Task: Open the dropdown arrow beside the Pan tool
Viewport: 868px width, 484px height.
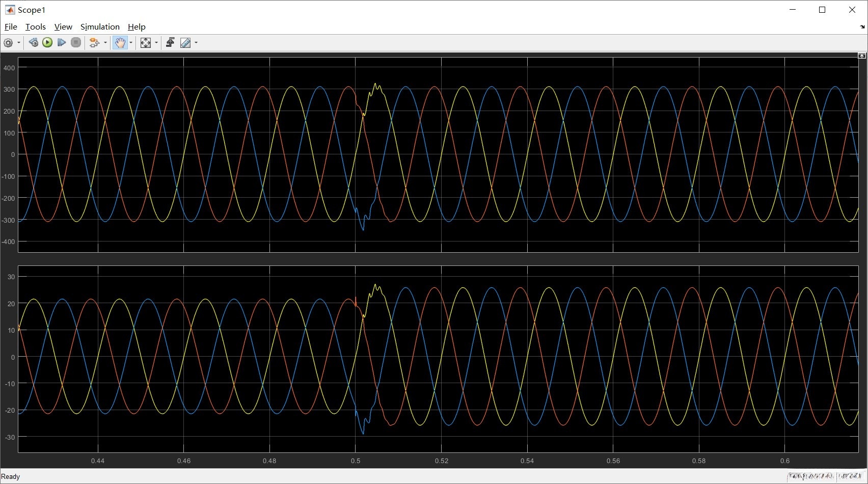Action: pos(131,43)
